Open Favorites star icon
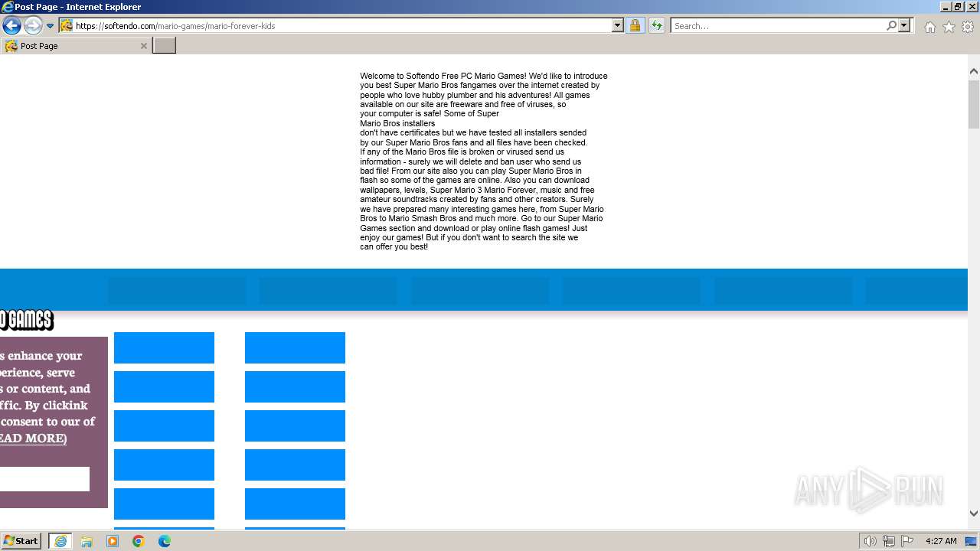Screen dimensions: 980x551 click(949, 27)
